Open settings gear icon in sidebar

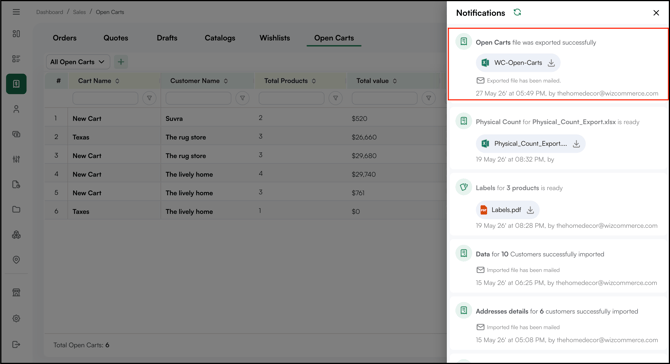pos(16,319)
